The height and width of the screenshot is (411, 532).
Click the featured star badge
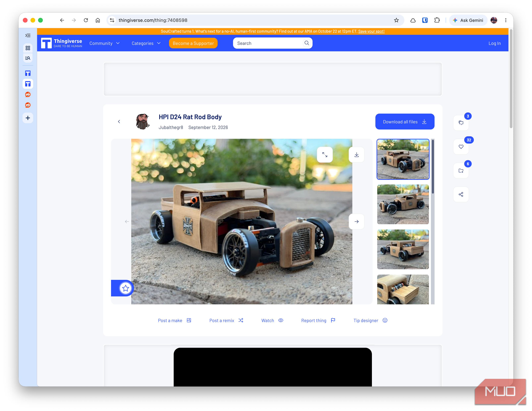[126, 288]
